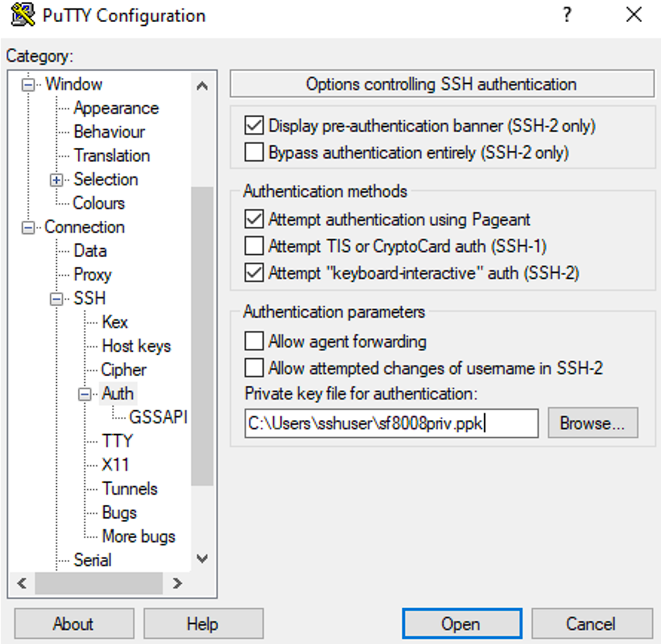The width and height of the screenshot is (661, 644).
Task: Open the Tunnels category
Action: [x=129, y=488]
